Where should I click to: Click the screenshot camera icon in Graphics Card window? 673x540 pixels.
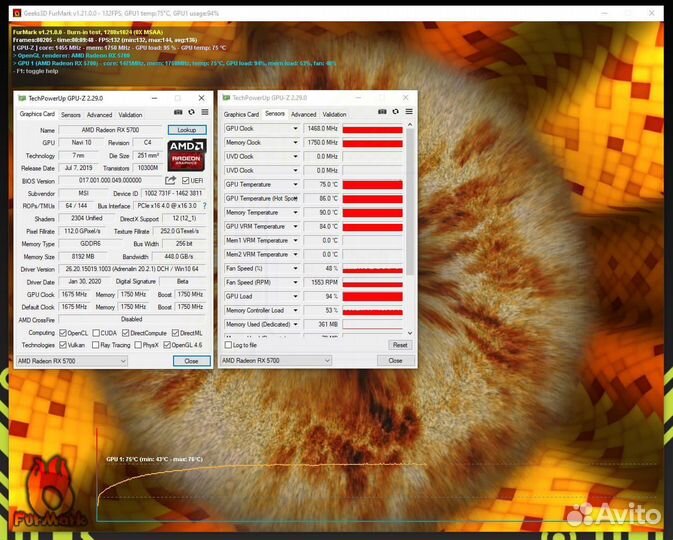[178, 112]
